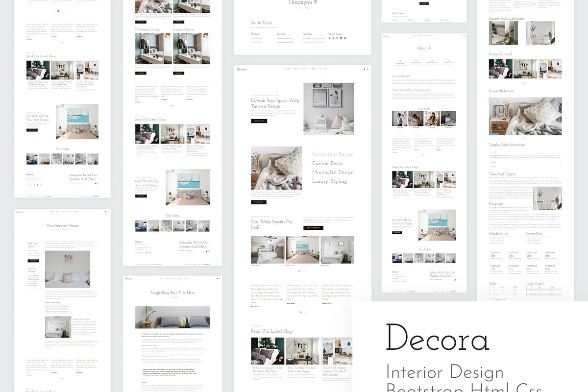Click the carousel dots under homepage testimonials
The height and width of the screenshot is (392, 588).
[302, 312]
